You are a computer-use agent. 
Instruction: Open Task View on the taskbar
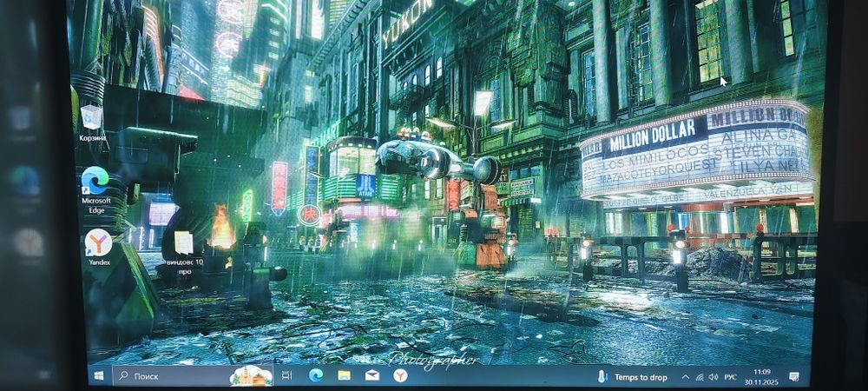pos(286,375)
